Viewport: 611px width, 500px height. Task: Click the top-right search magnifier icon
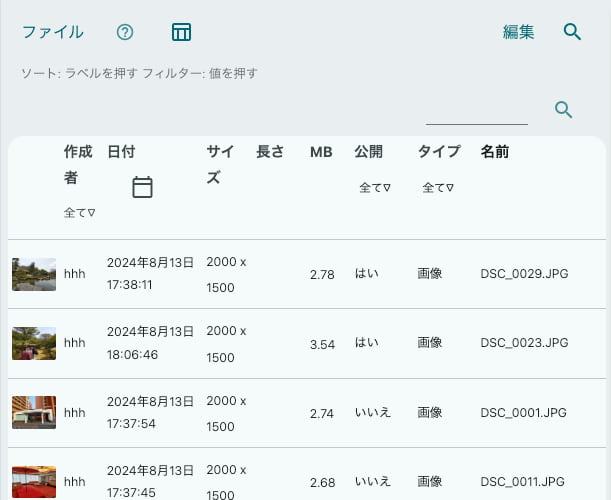pyautogui.click(x=572, y=32)
